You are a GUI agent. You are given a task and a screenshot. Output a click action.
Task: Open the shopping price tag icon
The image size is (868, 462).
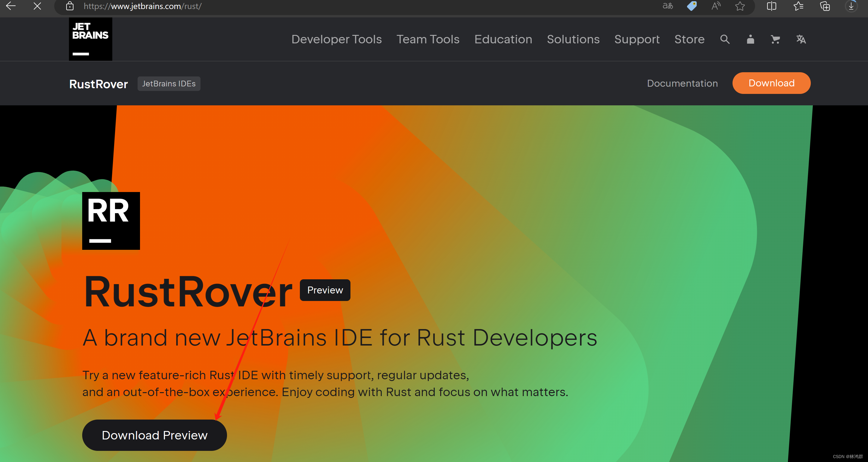[x=692, y=6]
